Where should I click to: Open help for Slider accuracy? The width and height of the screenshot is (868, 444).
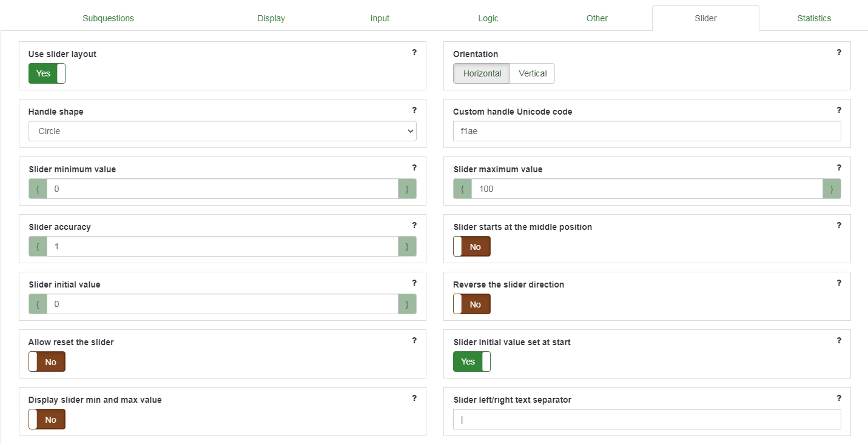pyautogui.click(x=414, y=225)
